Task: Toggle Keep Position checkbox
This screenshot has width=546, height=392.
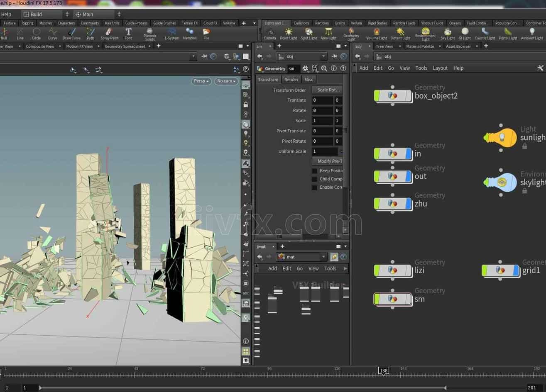Action: 315,171
